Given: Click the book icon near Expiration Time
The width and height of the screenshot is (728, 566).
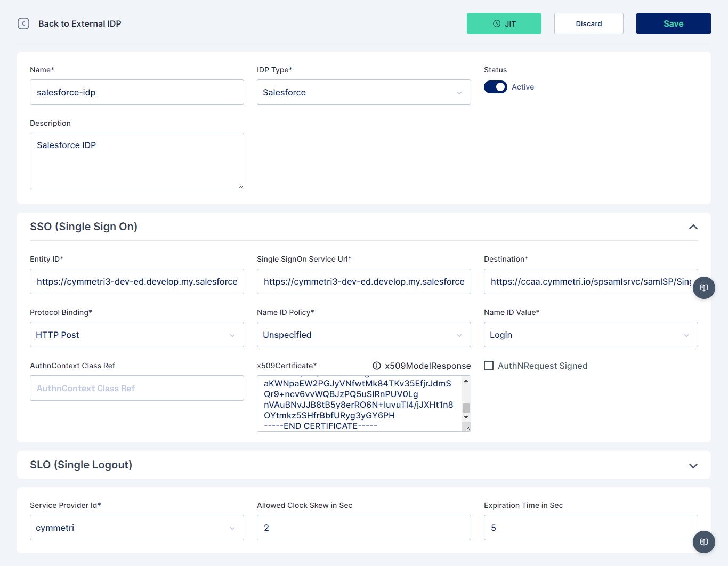Looking at the screenshot, I should 703,542.
